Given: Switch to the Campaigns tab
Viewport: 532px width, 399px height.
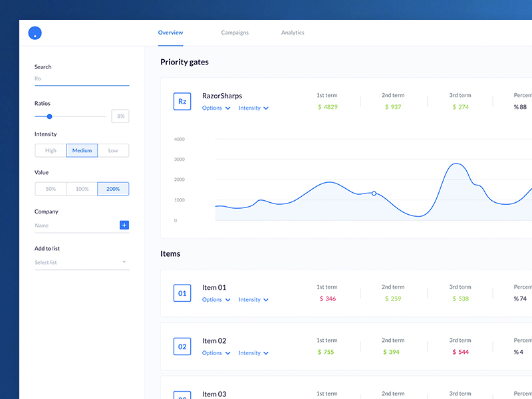Looking at the screenshot, I should coord(235,33).
